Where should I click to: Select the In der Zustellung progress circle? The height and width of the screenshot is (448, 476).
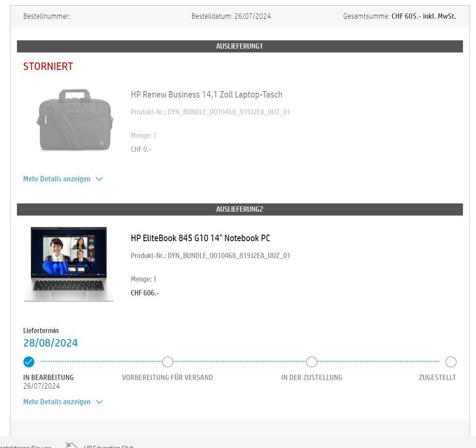click(312, 361)
